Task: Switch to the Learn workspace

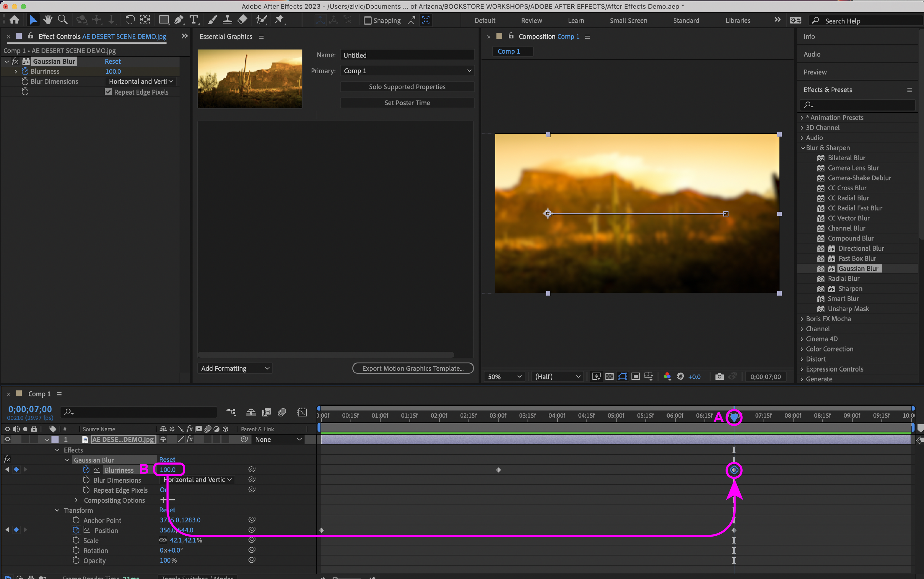Action: (x=576, y=21)
